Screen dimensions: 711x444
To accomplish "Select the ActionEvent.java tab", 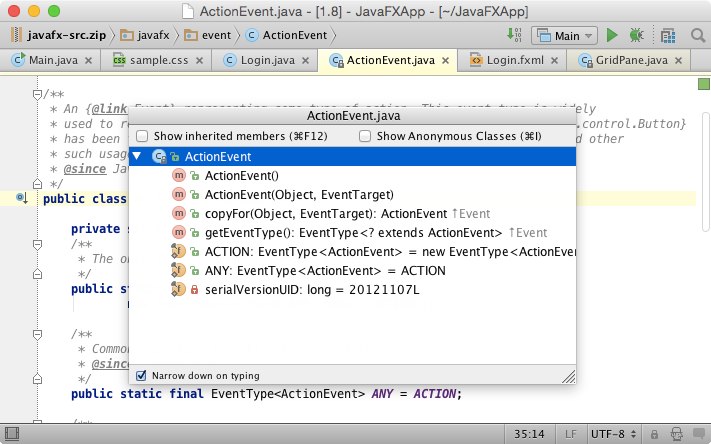I will pos(390,60).
